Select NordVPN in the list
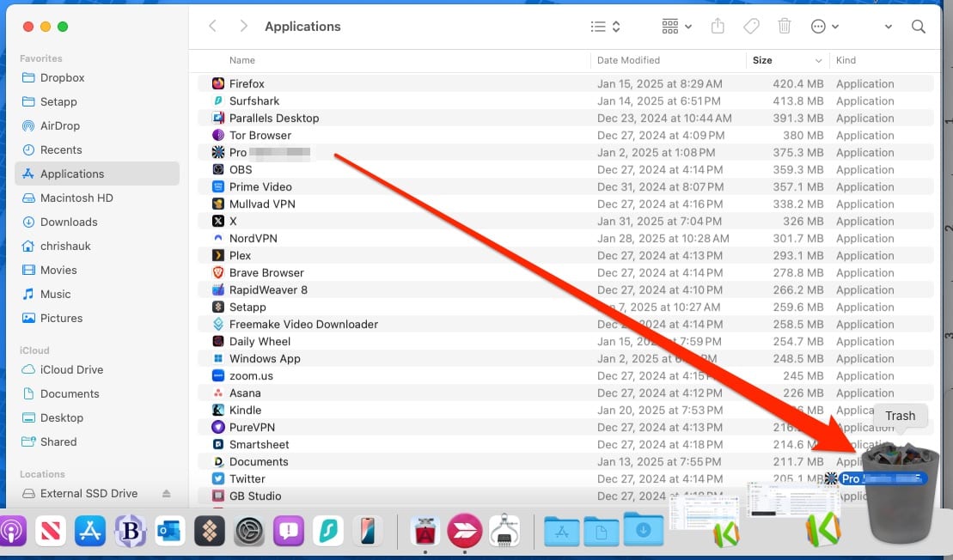Viewport: 953px width, 560px height. tap(565, 238)
